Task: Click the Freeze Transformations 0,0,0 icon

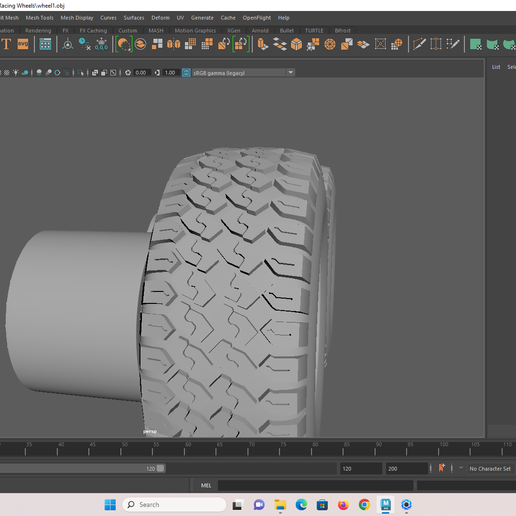Action: pos(101,44)
